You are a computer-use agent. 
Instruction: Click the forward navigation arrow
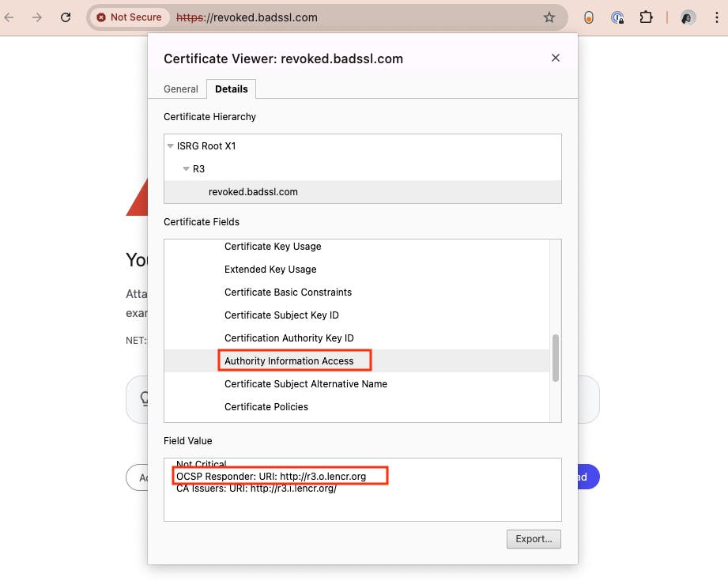click(37, 17)
